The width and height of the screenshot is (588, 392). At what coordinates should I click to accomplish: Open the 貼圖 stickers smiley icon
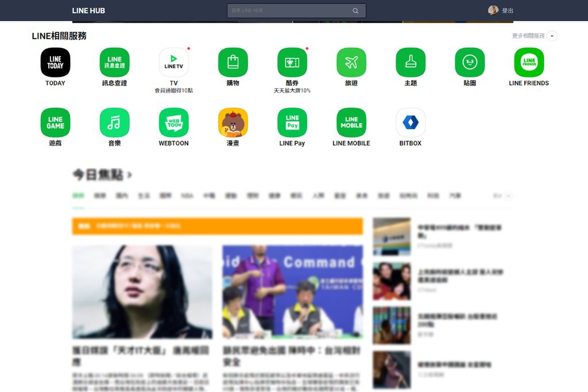click(x=470, y=62)
